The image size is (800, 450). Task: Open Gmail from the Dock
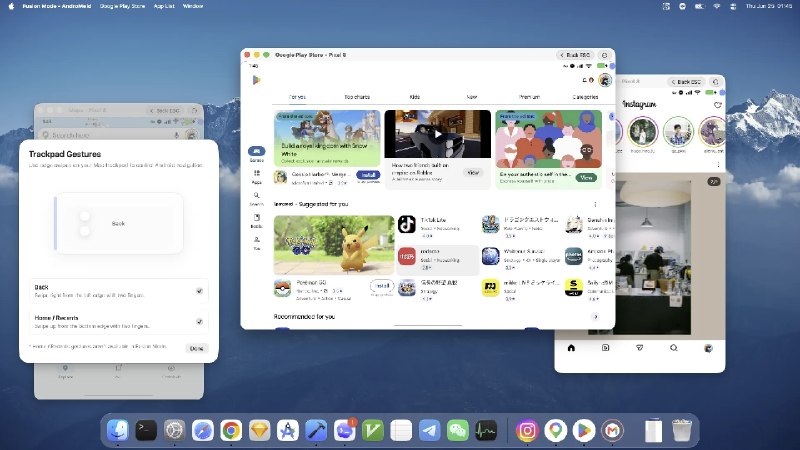point(613,431)
